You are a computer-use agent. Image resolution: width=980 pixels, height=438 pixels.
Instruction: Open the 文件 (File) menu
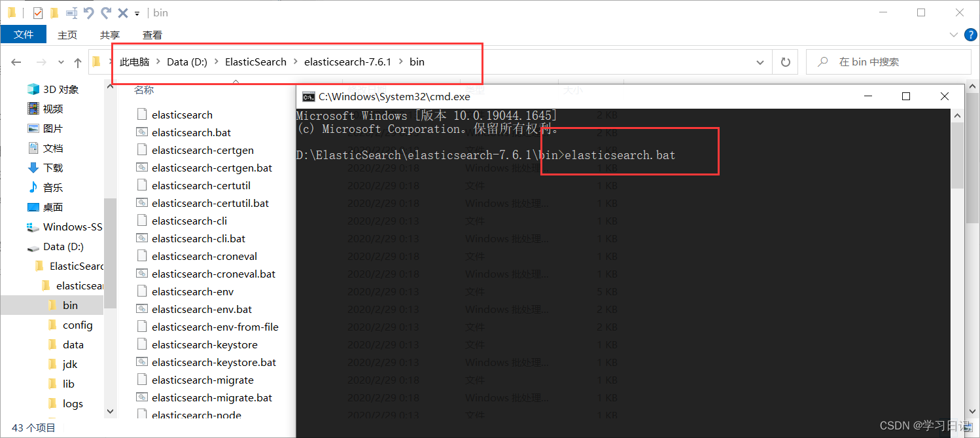tap(24, 35)
